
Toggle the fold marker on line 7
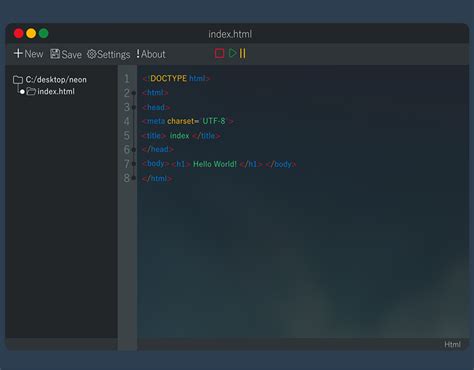click(x=134, y=164)
